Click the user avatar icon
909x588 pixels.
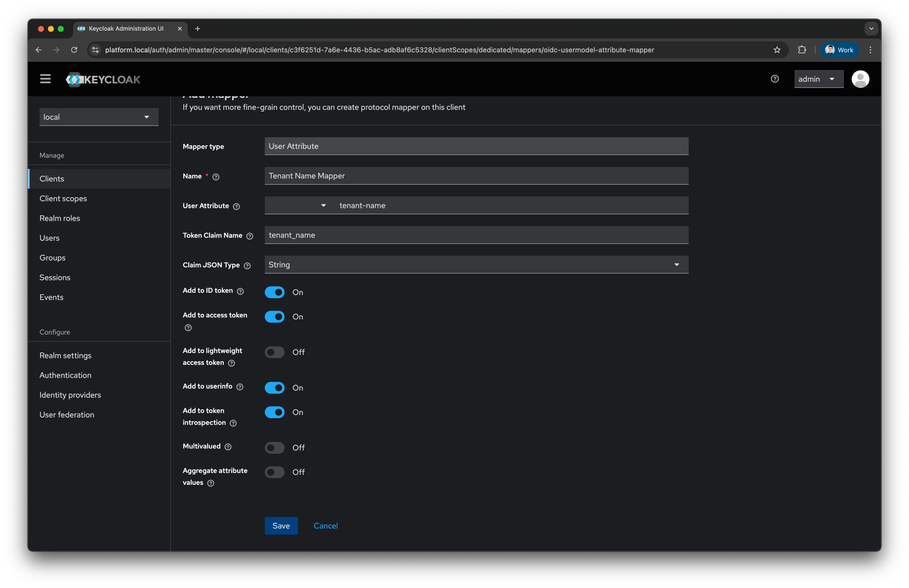point(860,78)
